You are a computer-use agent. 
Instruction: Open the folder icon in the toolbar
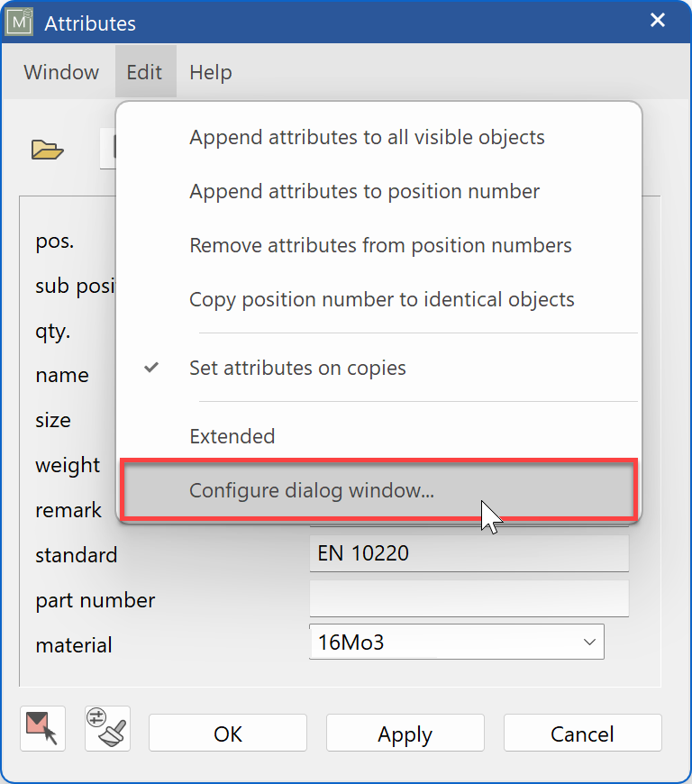pos(48,150)
